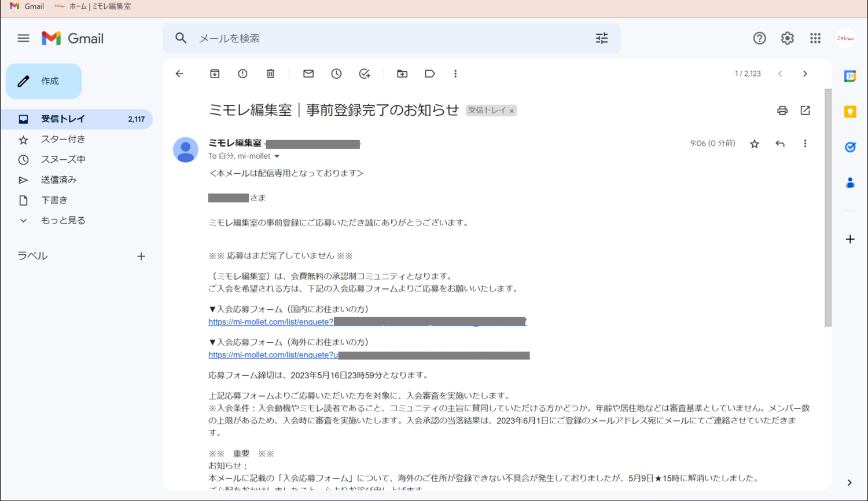Switch to the Gmail browser tab
The image size is (868, 501).
[27, 6]
